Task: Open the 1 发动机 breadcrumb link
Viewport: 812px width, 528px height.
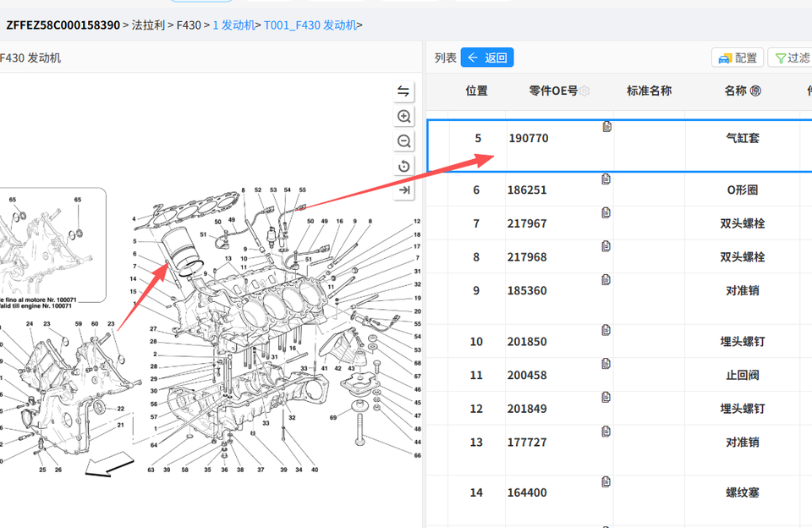Action: [x=233, y=25]
